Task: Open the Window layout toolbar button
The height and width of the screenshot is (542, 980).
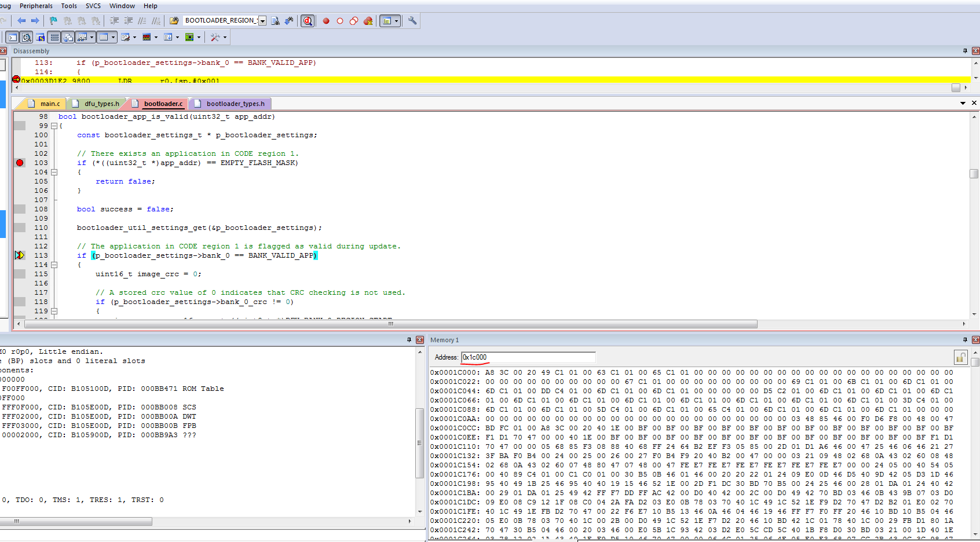Action: 386,21
